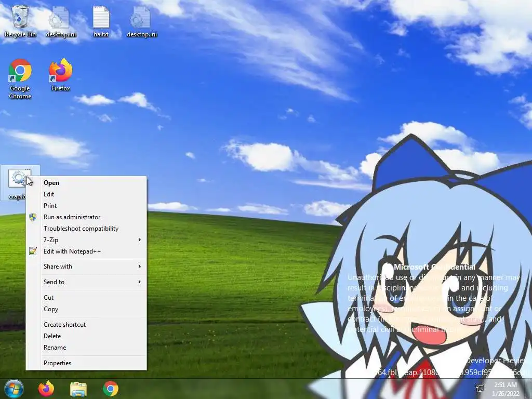Select the Firefox desktop shortcut
Screen dimensions: 532x399
tap(61, 75)
